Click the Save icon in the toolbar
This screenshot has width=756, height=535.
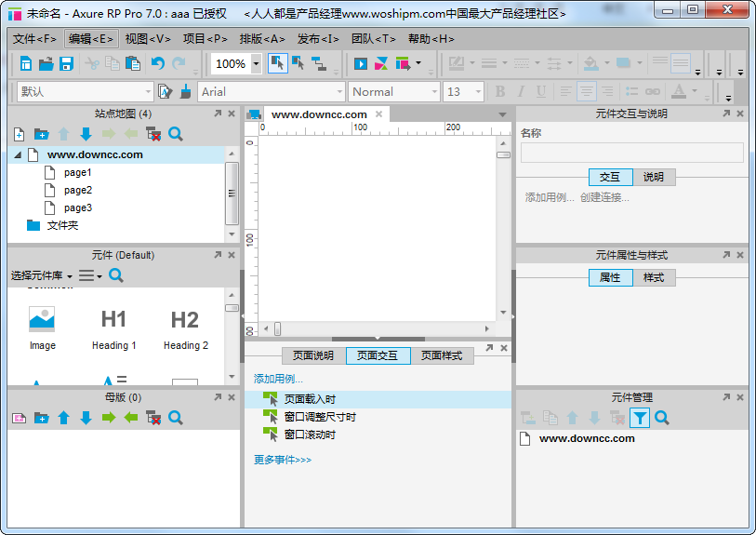[x=66, y=64]
